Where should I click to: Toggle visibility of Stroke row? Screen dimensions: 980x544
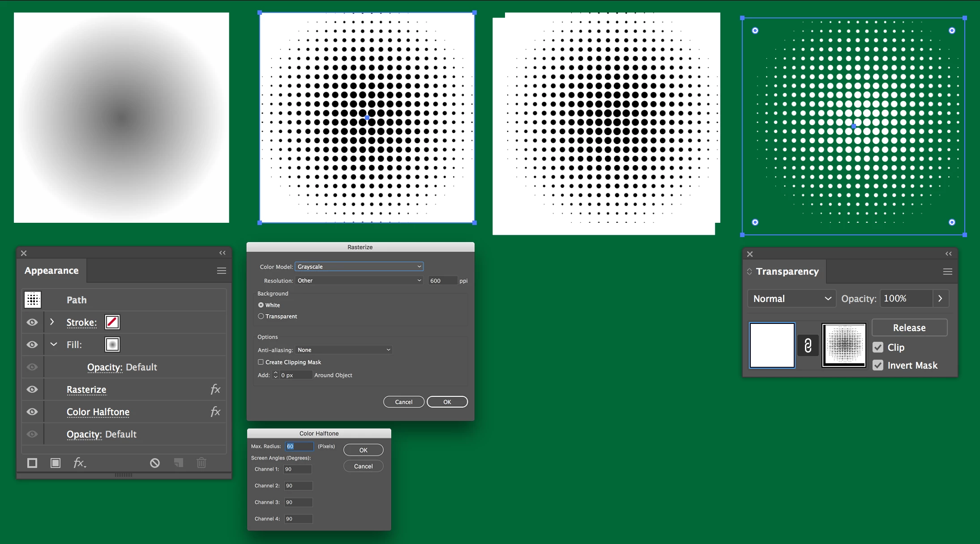[x=32, y=322]
